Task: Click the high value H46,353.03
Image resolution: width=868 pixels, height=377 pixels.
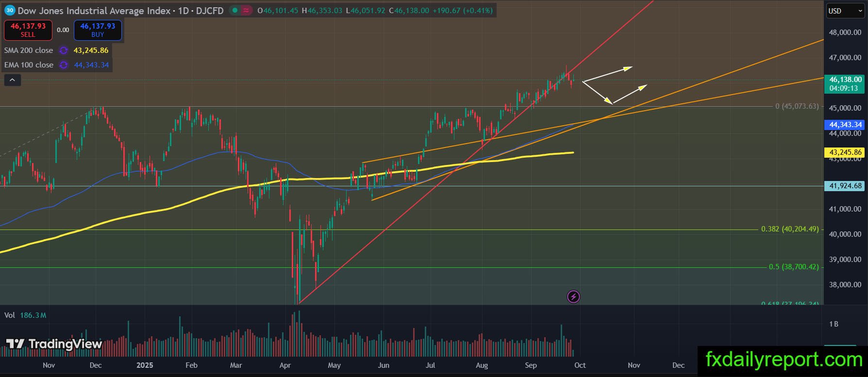Action: point(322,10)
